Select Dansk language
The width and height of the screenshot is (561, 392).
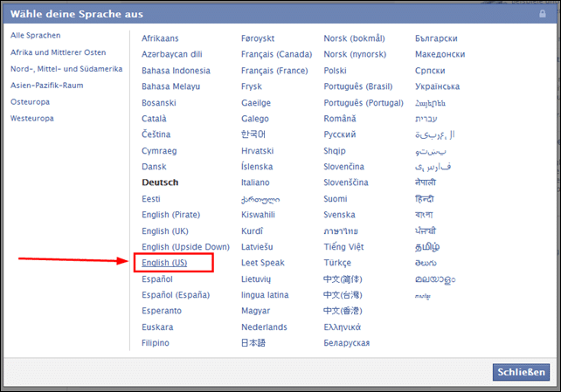(x=154, y=167)
